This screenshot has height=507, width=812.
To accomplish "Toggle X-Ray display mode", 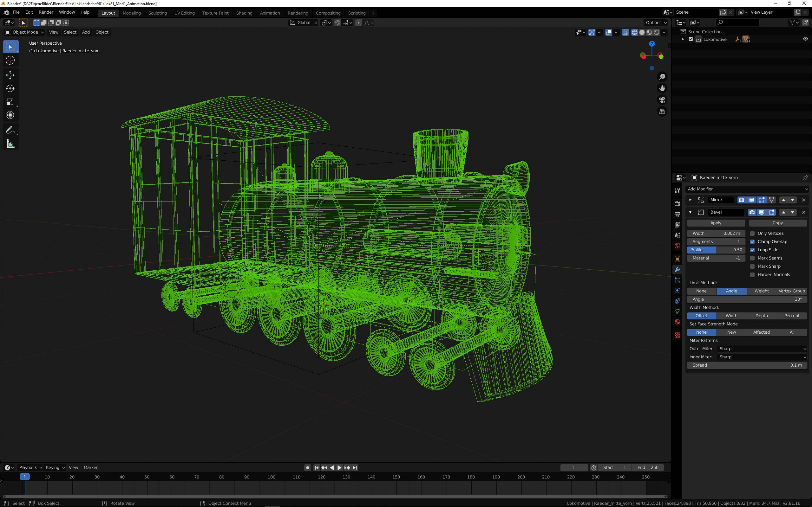I will [x=625, y=32].
